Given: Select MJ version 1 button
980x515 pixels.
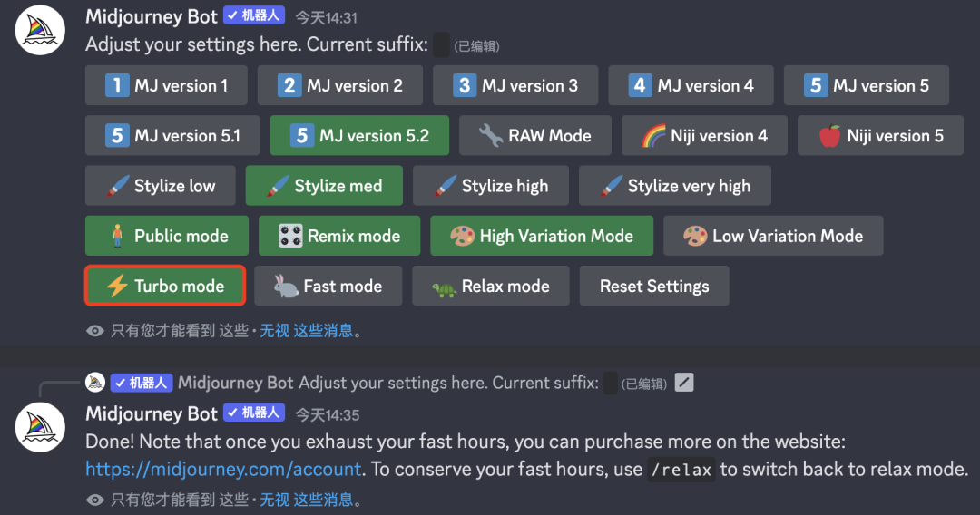Looking at the screenshot, I should click(x=166, y=85).
